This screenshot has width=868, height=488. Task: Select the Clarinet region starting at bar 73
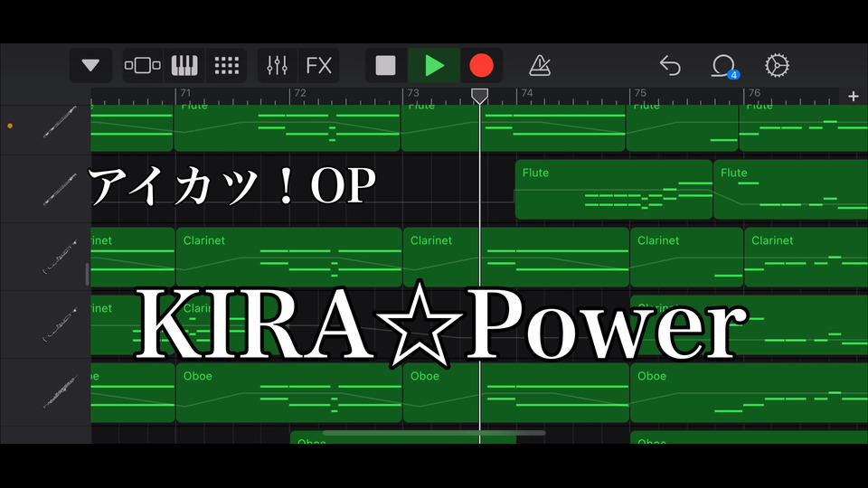(x=516, y=257)
